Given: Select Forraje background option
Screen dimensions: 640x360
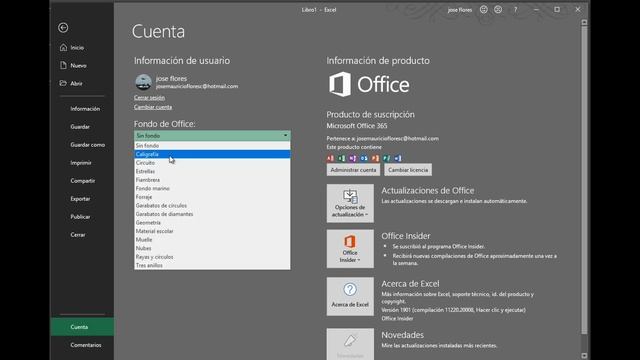Looking at the screenshot, I should tap(212, 197).
